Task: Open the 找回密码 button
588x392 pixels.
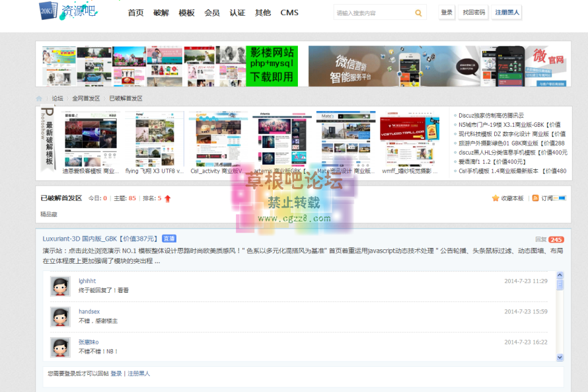Action: (474, 13)
